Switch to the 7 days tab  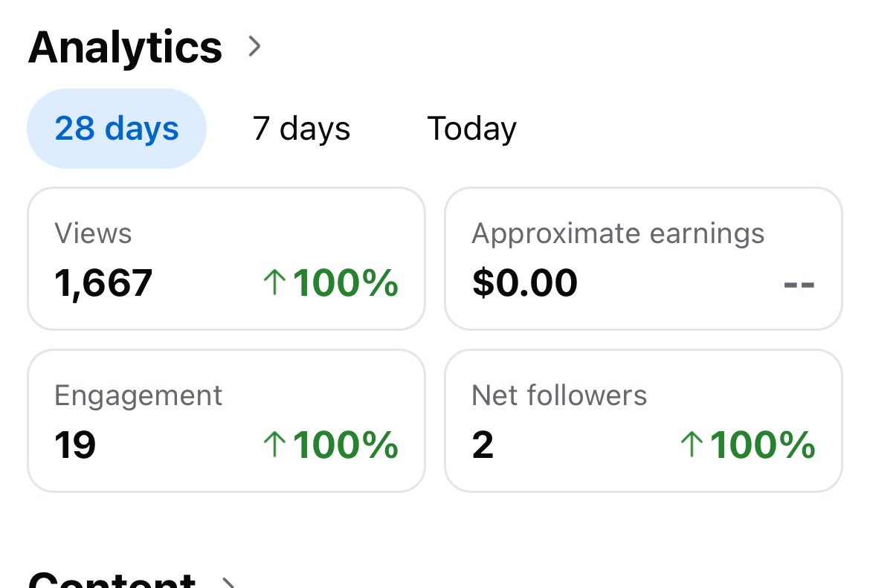[301, 128]
